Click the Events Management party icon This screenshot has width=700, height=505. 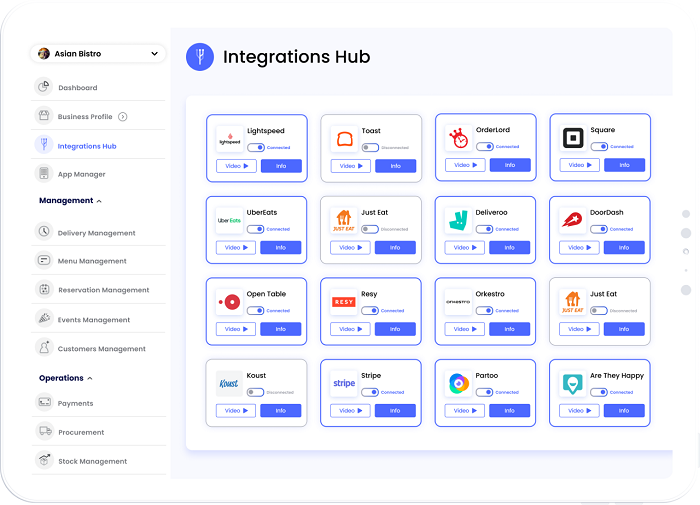point(44,319)
